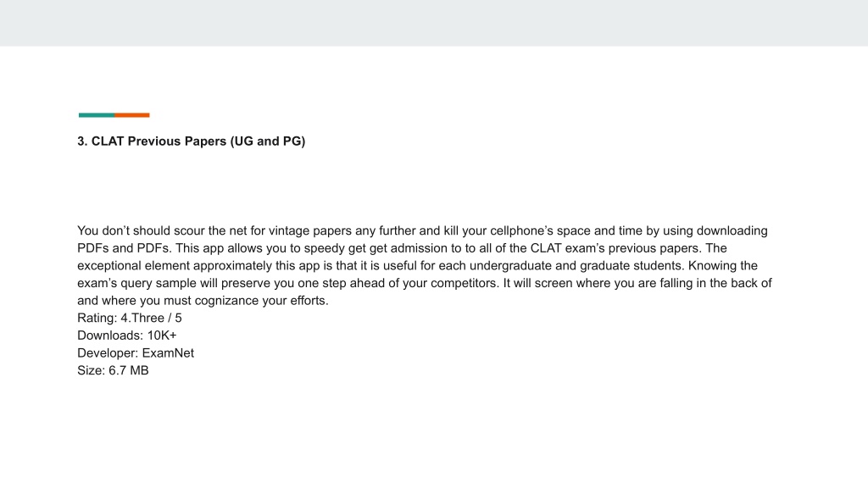
Task: Click the word 'vintage' in the first line
Action: click(x=288, y=230)
